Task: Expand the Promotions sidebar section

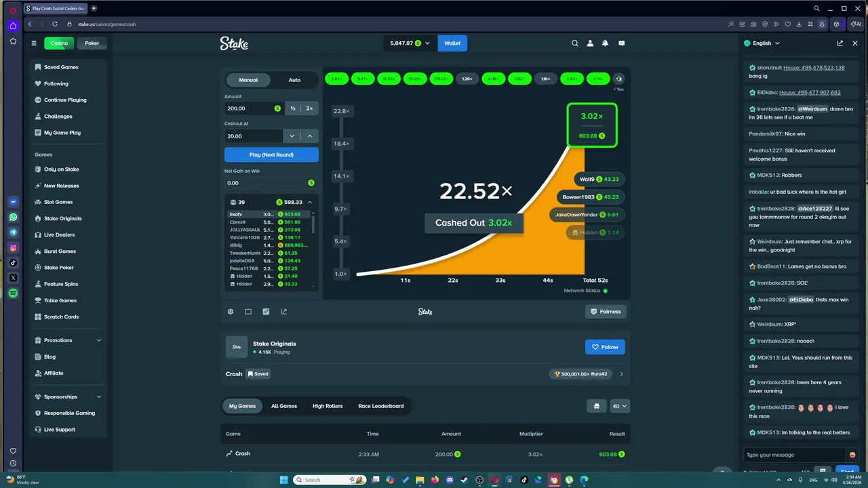Action: click(99, 340)
